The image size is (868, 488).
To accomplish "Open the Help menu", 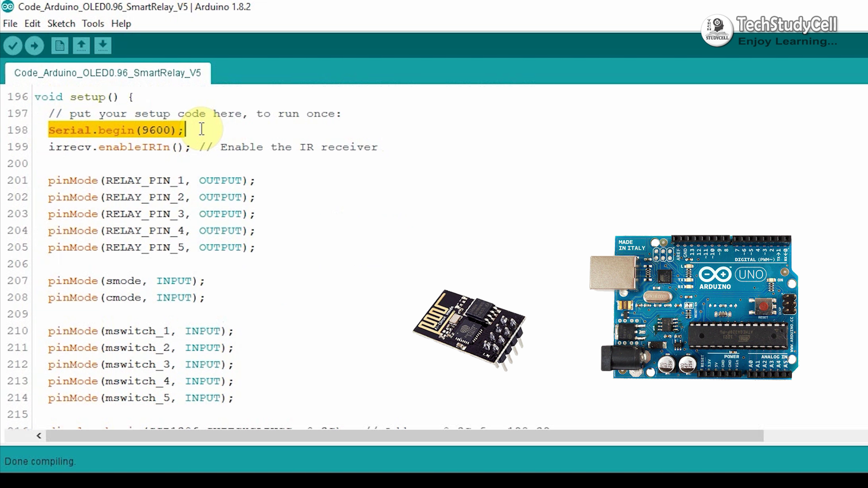I will [x=121, y=23].
